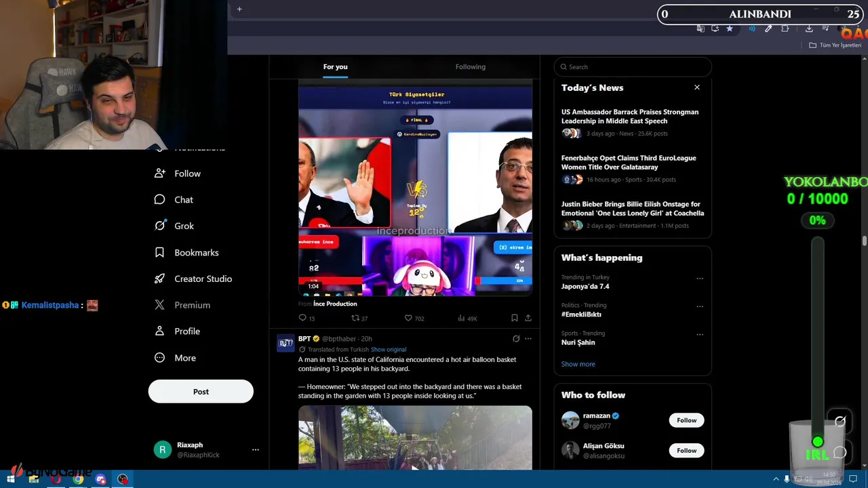Open Riaxaph account menu three dots
868x488 pixels.
click(255, 449)
